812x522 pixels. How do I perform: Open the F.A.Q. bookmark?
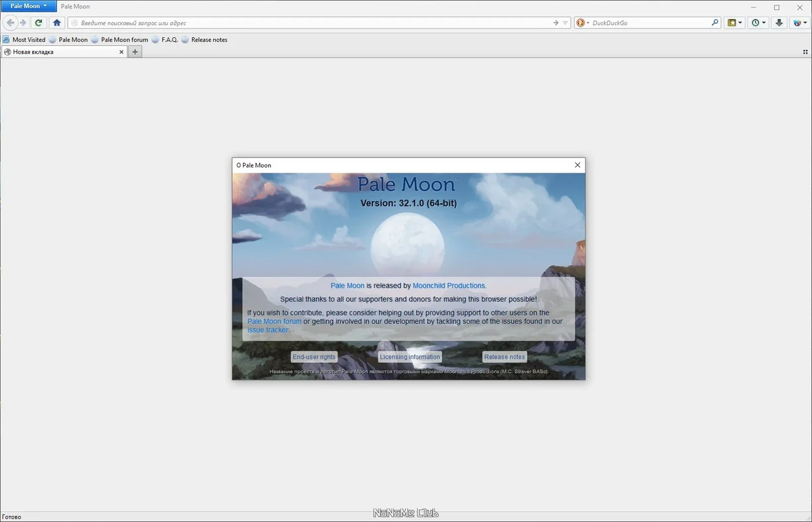pyautogui.click(x=165, y=40)
